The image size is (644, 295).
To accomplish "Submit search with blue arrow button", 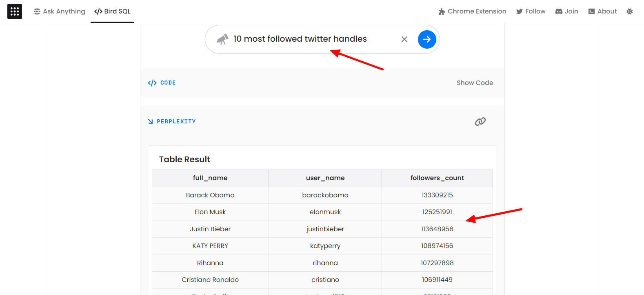I will tap(427, 39).
